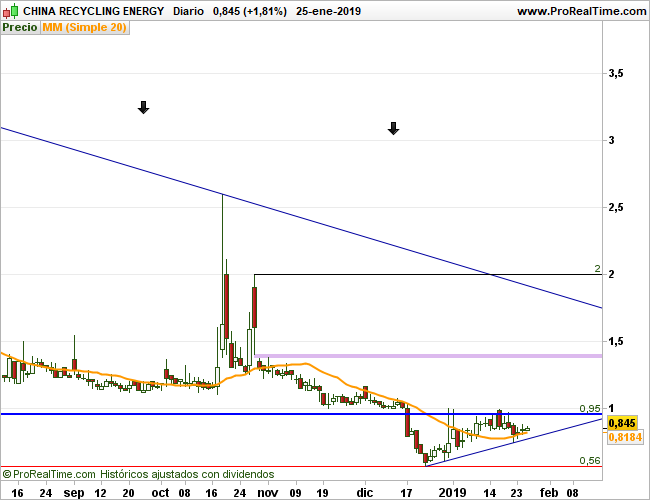Click the CHINA RECYCLING ENERGY title
Image resolution: width=650 pixels, height=500 pixels.
[x=93, y=11]
